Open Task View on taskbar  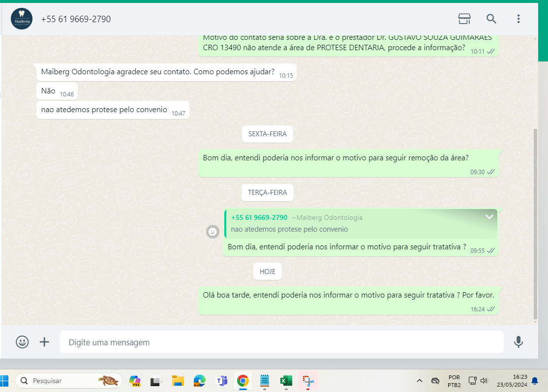click(155, 381)
